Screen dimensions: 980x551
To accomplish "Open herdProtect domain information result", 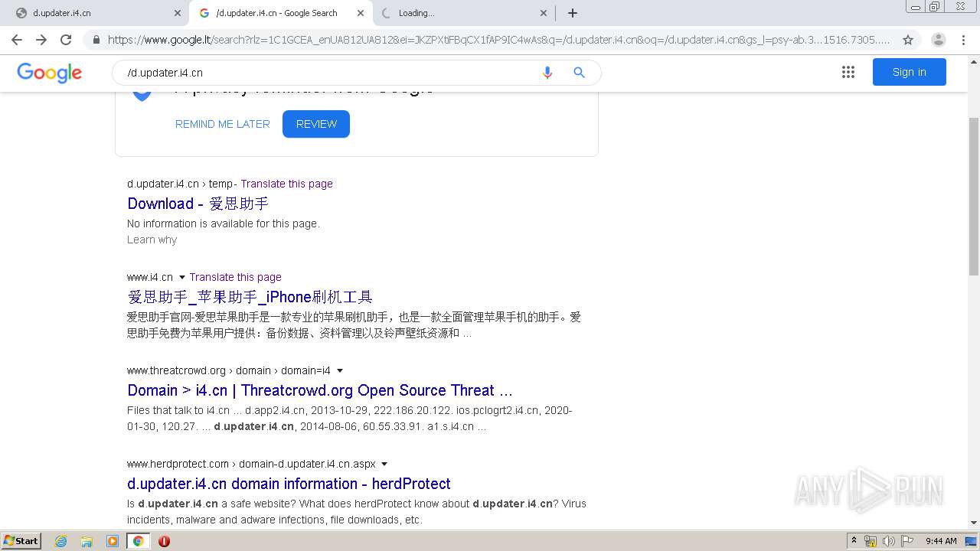I will (x=289, y=484).
